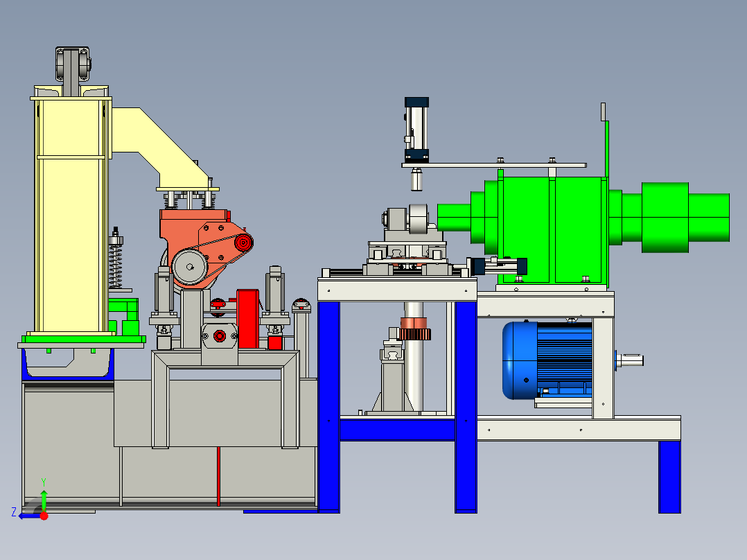The image size is (747, 560).
Task: Click the red rectangular block near center
Action: click(x=248, y=318)
